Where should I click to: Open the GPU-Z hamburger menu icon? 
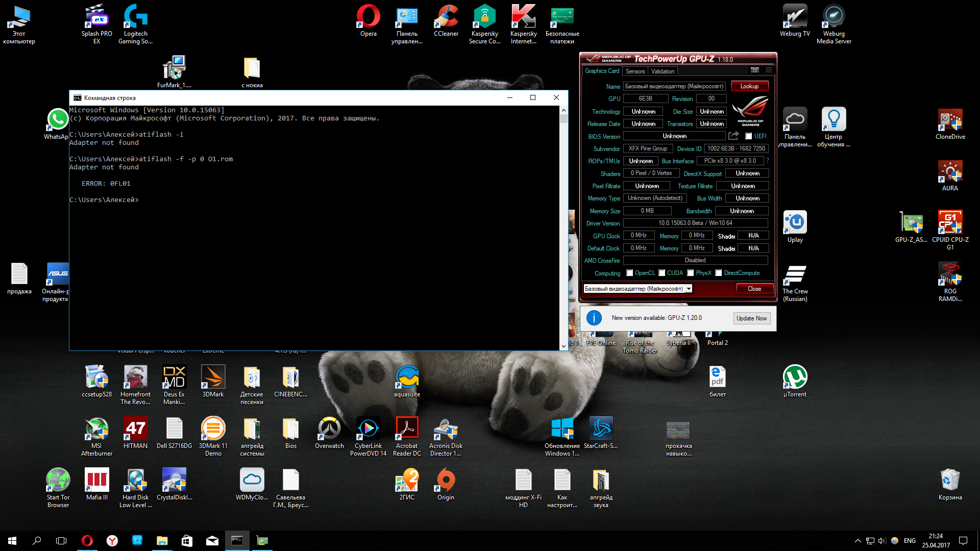tap(769, 70)
